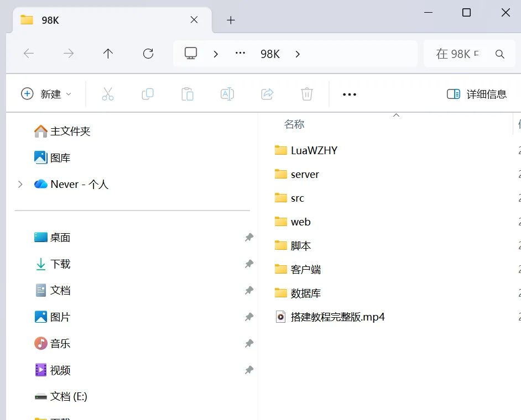The width and height of the screenshot is (521, 420).
Task: Open 视频 quick access folder
Action: click(52, 370)
